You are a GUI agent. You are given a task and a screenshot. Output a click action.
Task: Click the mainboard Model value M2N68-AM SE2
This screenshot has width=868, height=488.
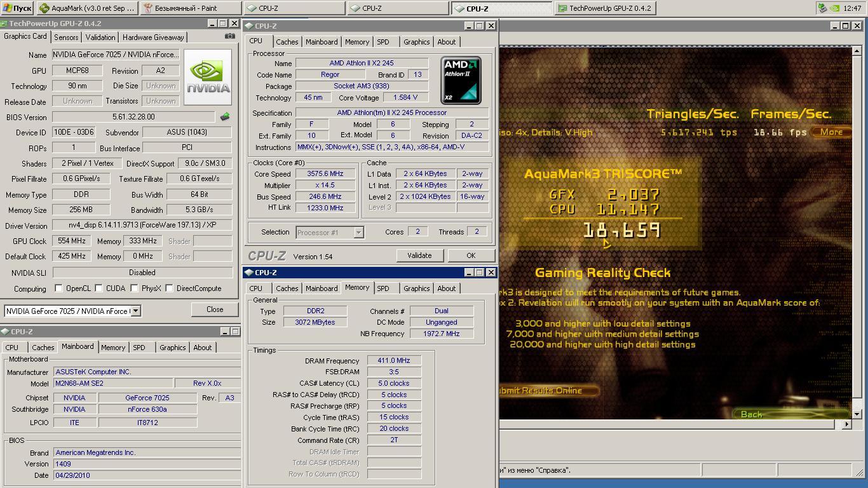tap(113, 384)
